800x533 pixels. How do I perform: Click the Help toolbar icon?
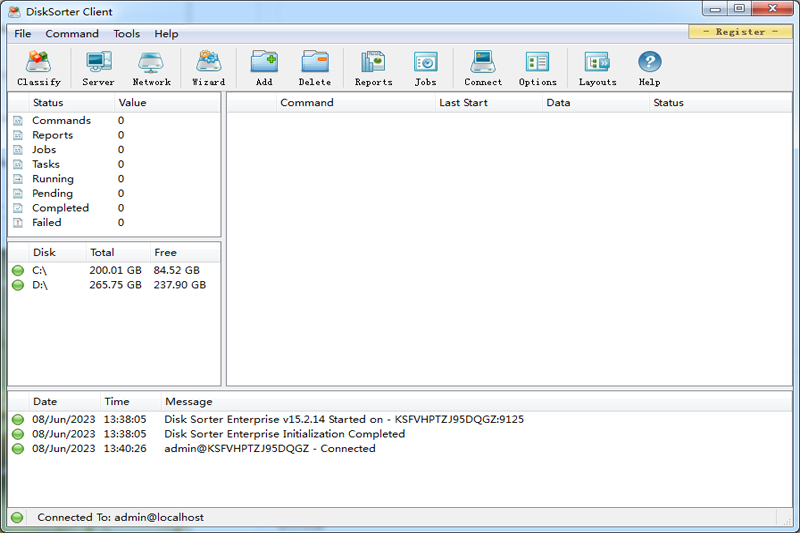(649, 68)
